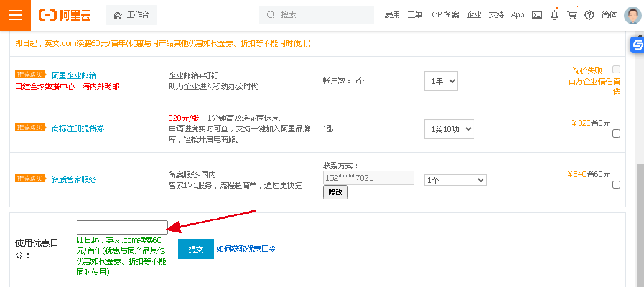Click the ￥540 price text
Image resolution: width=644 pixels, height=287 pixels.
pyautogui.click(x=577, y=174)
